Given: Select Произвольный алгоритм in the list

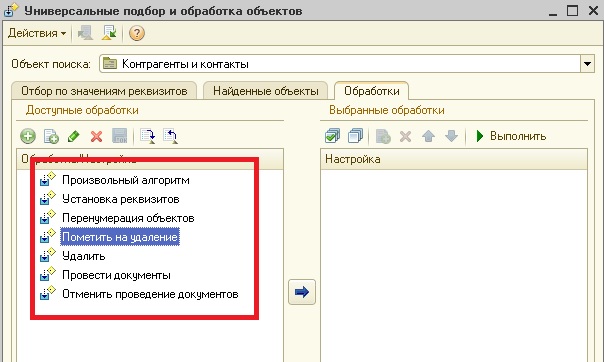Looking at the screenshot, I should 126,180.
